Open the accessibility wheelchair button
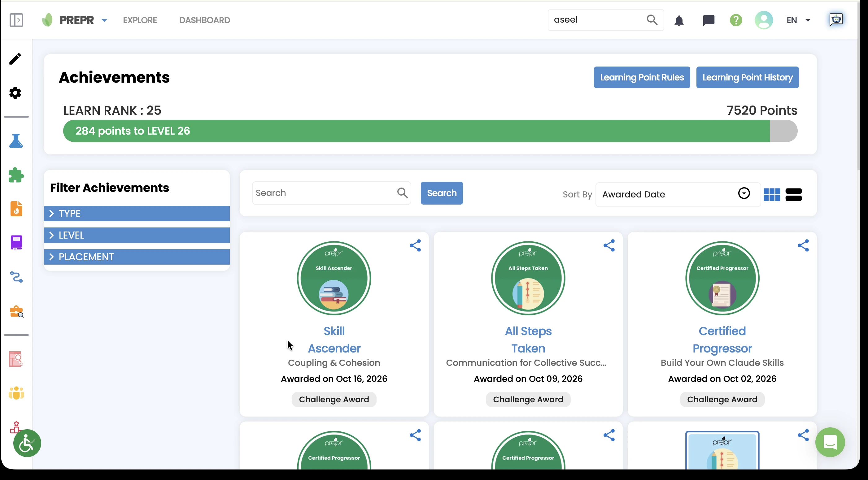 (x=27, y=443)
